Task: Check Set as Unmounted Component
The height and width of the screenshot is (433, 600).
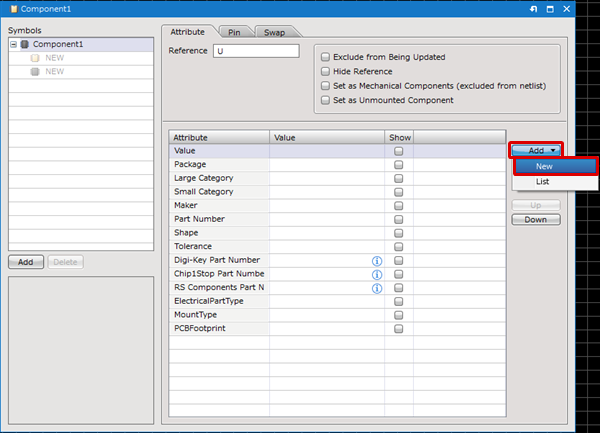Action: 325,100
